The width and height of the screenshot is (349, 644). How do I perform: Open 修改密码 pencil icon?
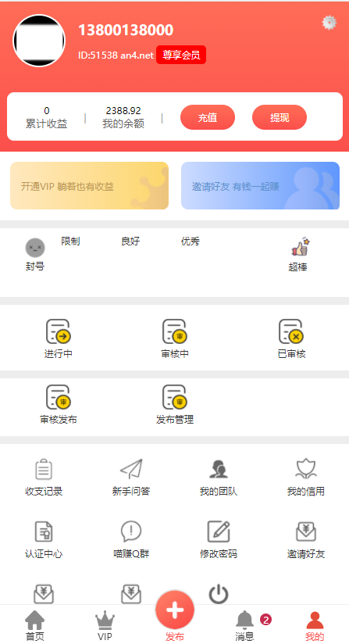219,531
